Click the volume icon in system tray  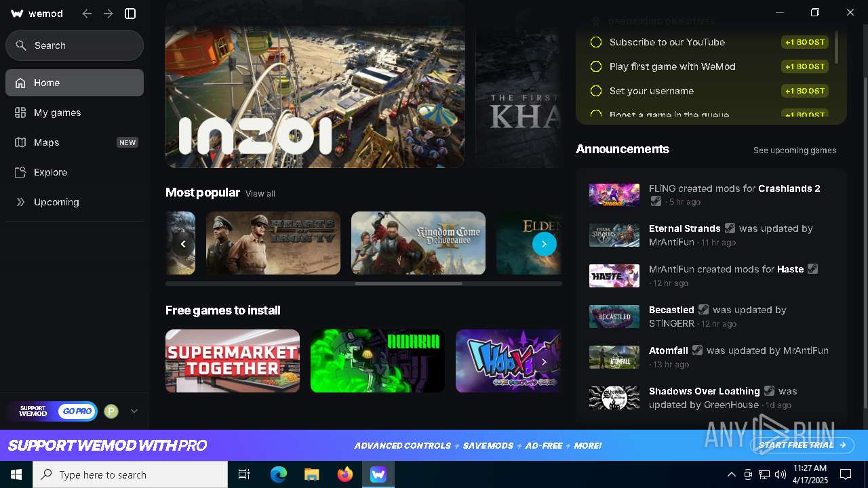(780, 474)
